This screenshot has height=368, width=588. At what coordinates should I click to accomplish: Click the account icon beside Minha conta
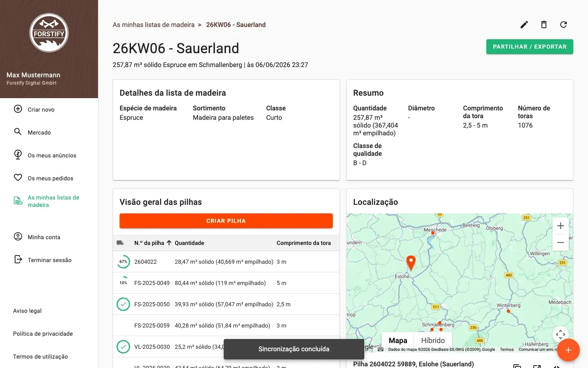[18, 236]
